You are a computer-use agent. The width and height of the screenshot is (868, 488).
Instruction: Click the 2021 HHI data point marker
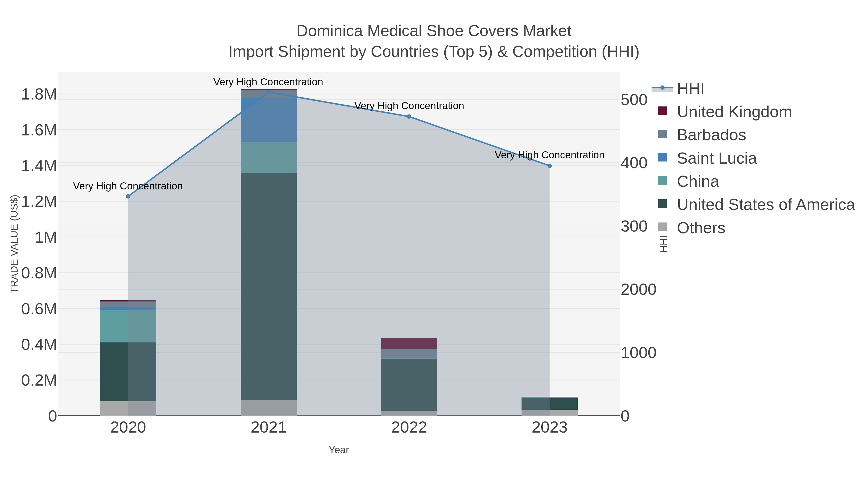click(269, 92)
